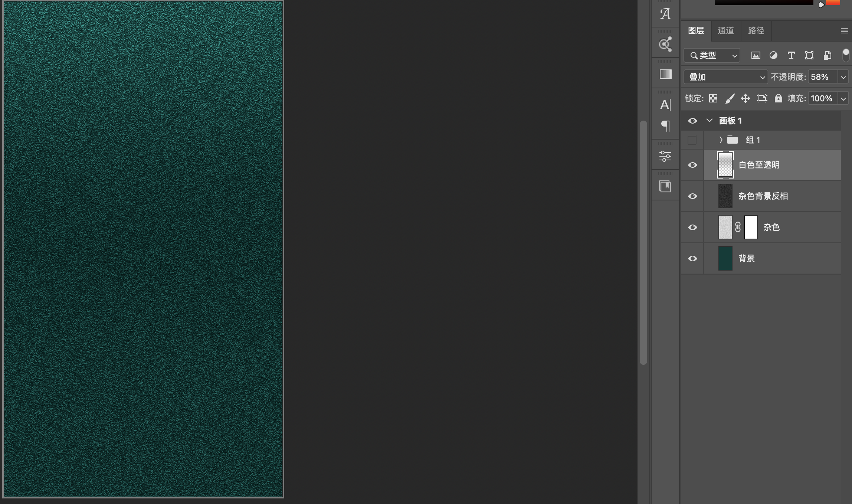Filter for adjustment layers icon

coord(773,56)
